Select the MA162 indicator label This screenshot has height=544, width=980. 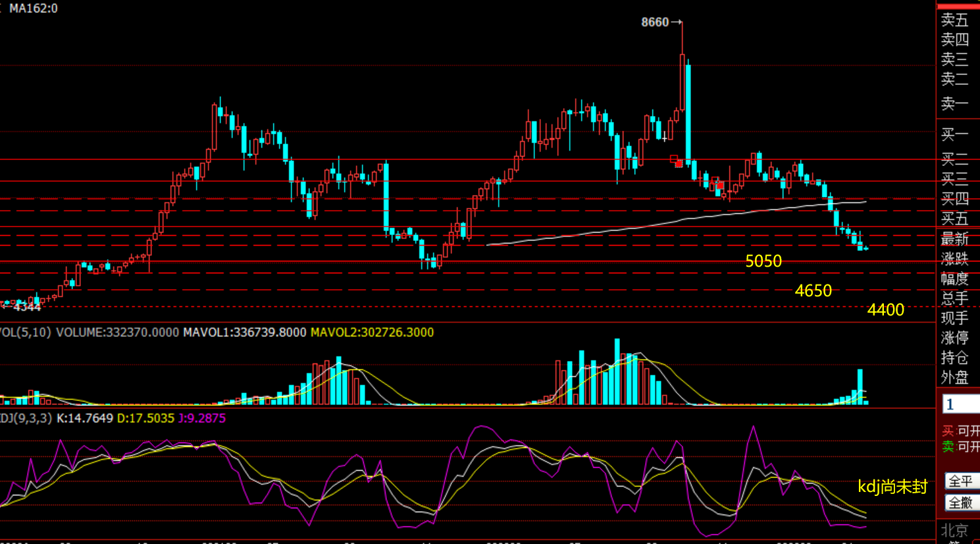pos(33,9)
